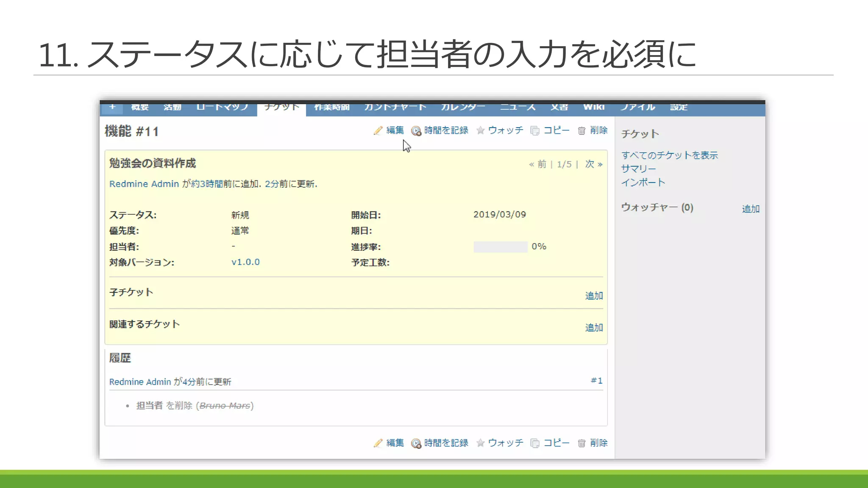868x488 pixels.
Task: Click the start date 2019/03/09
Action: click(x=500, y=215)
